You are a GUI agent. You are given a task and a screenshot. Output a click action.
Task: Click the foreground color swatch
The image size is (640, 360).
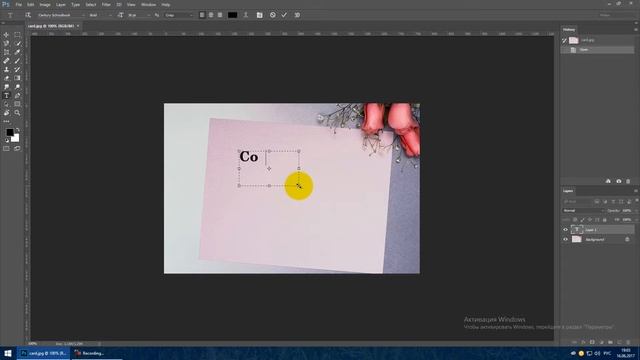click(9, 132)
